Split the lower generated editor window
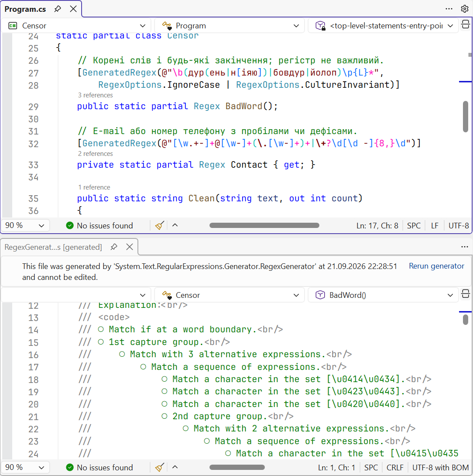 tap(466, 294)
